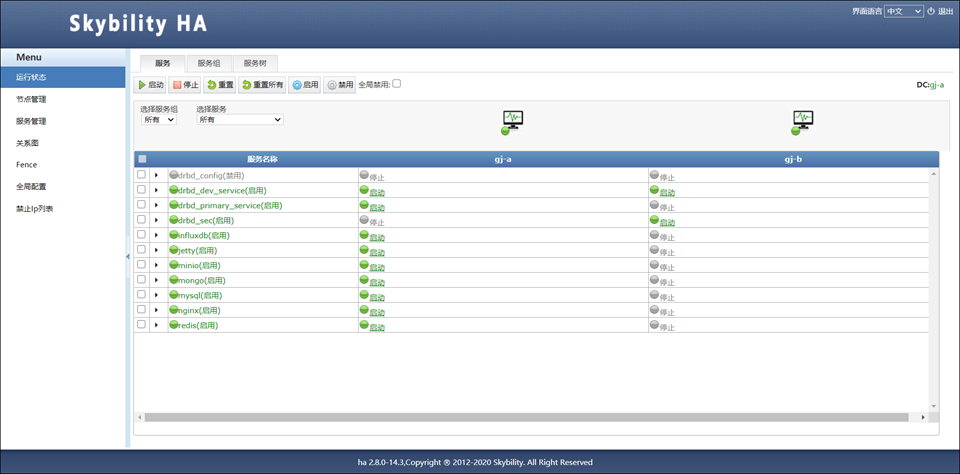
Task: Click the 重置所有 reset all button
Action: [262, 85]
